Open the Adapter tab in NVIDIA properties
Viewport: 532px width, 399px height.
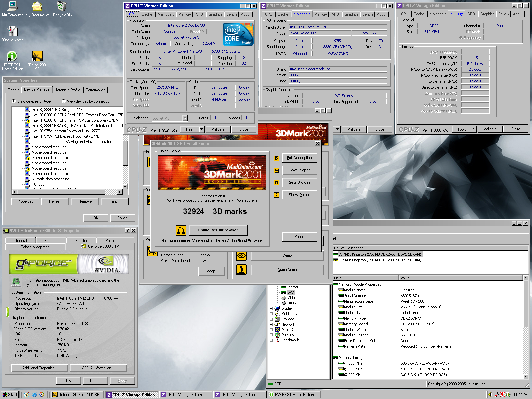pyautogui.click(x=51, y=240)
